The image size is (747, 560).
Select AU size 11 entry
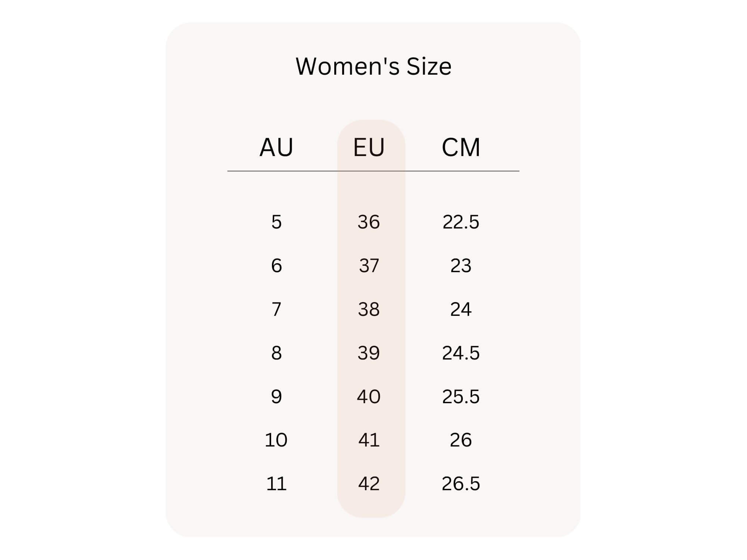click(x=276, y=484)
